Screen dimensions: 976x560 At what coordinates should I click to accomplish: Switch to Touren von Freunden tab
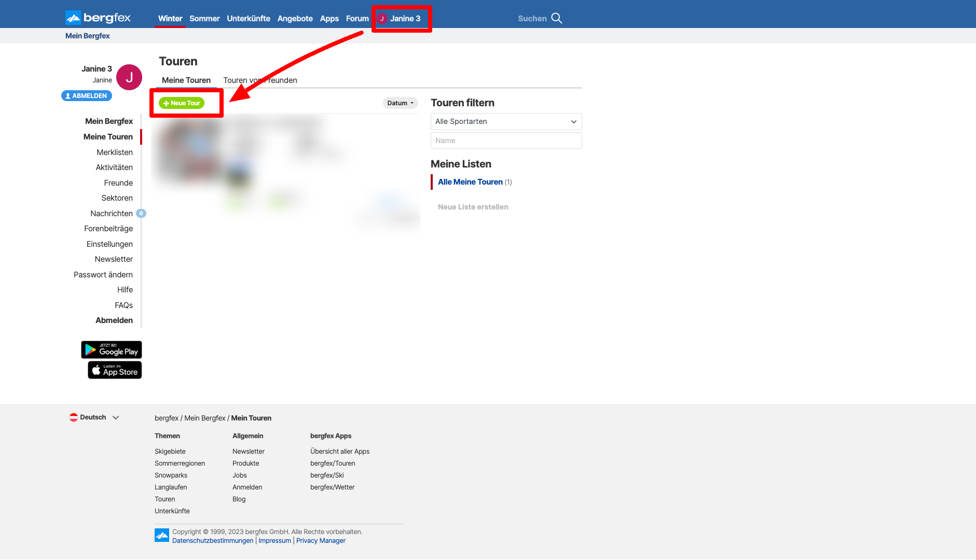coord(260,80)
